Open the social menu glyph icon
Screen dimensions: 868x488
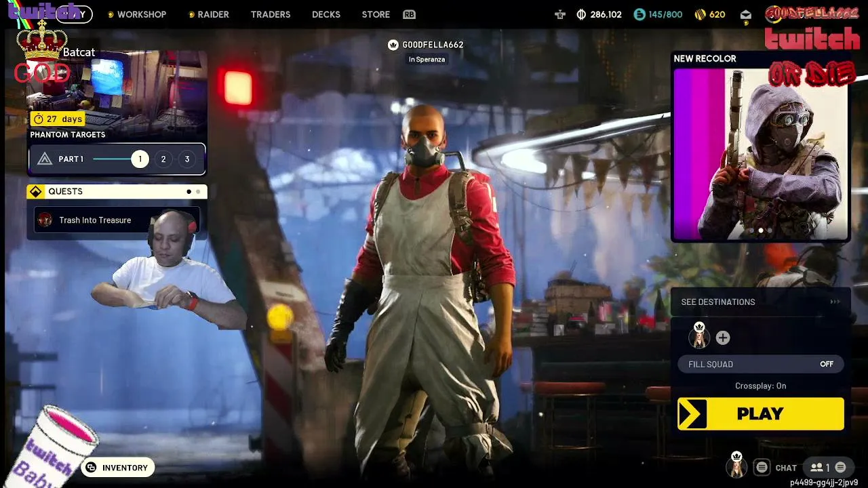(840, 468)
